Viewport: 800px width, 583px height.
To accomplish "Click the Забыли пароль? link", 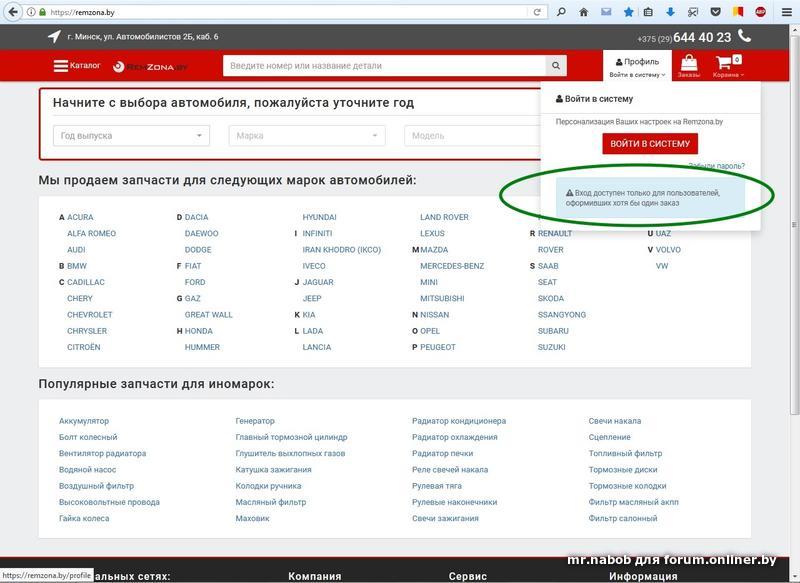I will (716, 166).
